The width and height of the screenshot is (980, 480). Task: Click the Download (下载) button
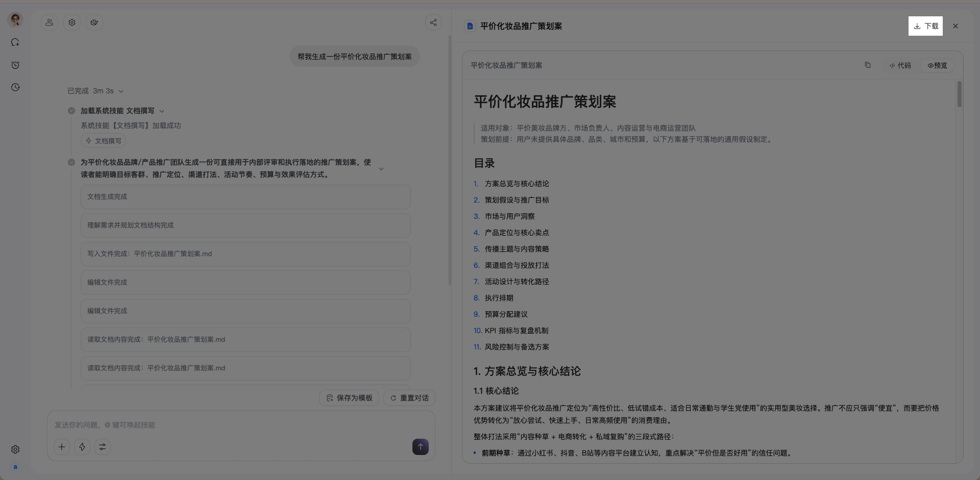pyautogui.click(x=925, y=26)
